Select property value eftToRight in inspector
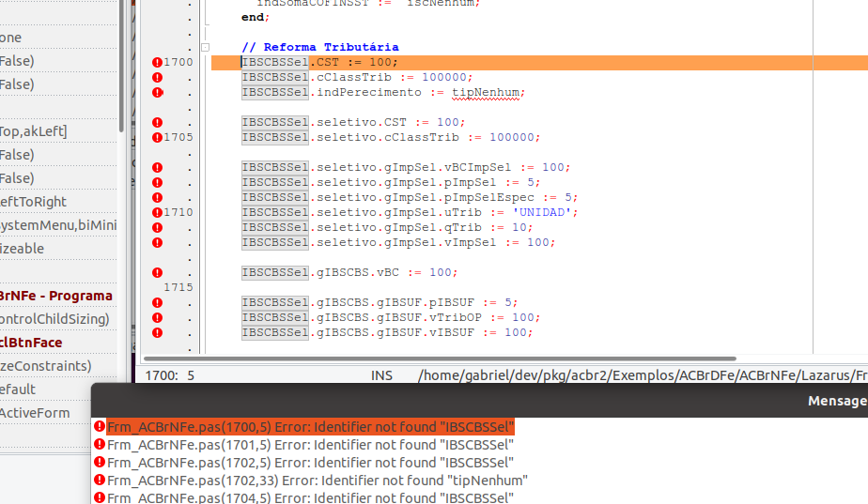This screenshot has height=504, width=868. pos(33,202)
